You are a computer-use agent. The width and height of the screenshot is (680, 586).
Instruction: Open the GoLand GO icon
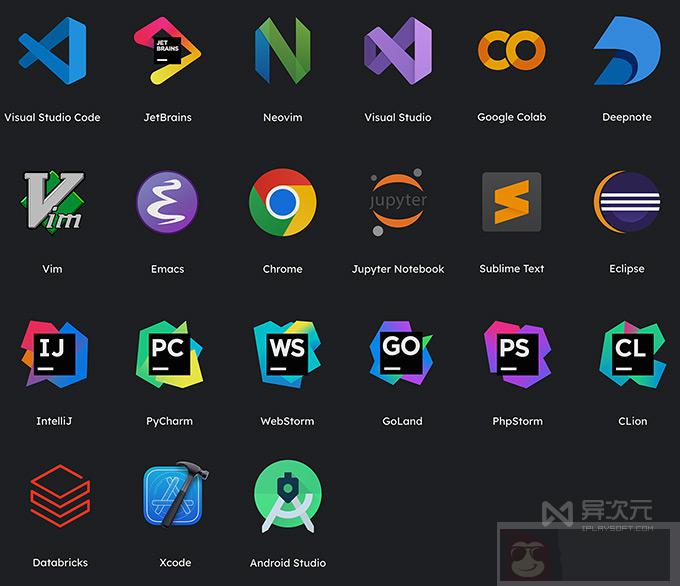click(x=402, y=353)
